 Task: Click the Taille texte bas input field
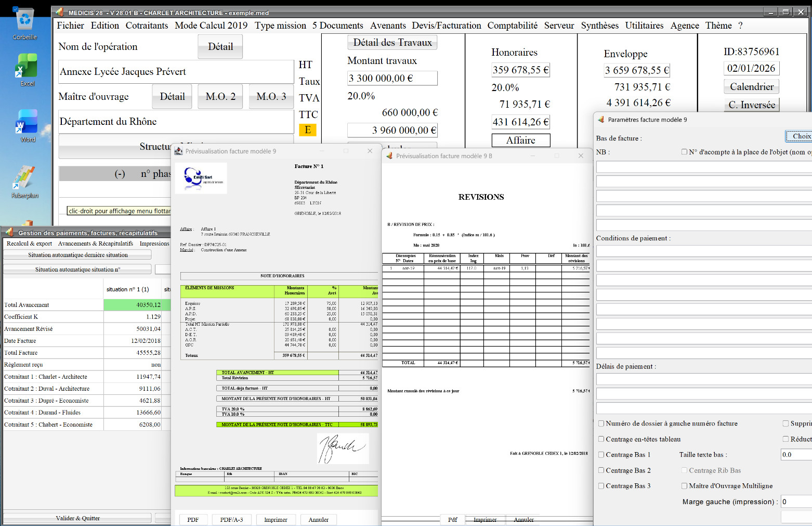pyautogui.click(x=796, y=455)
